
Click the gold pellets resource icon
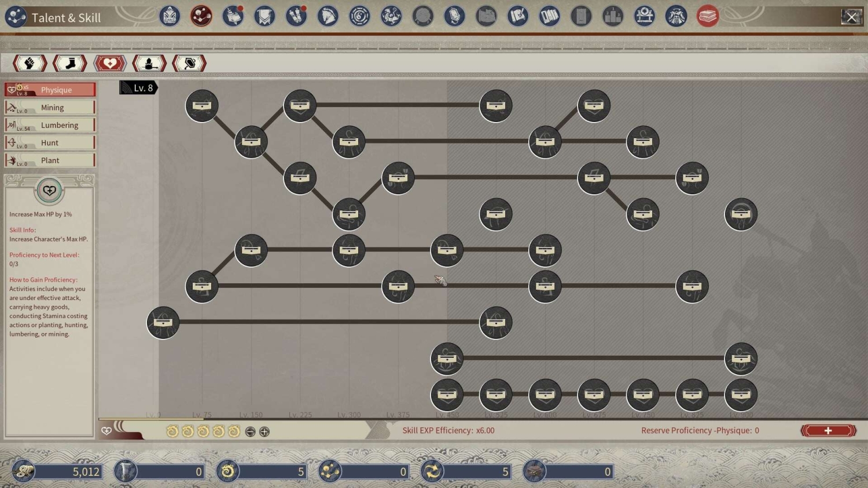click(330, 471)
